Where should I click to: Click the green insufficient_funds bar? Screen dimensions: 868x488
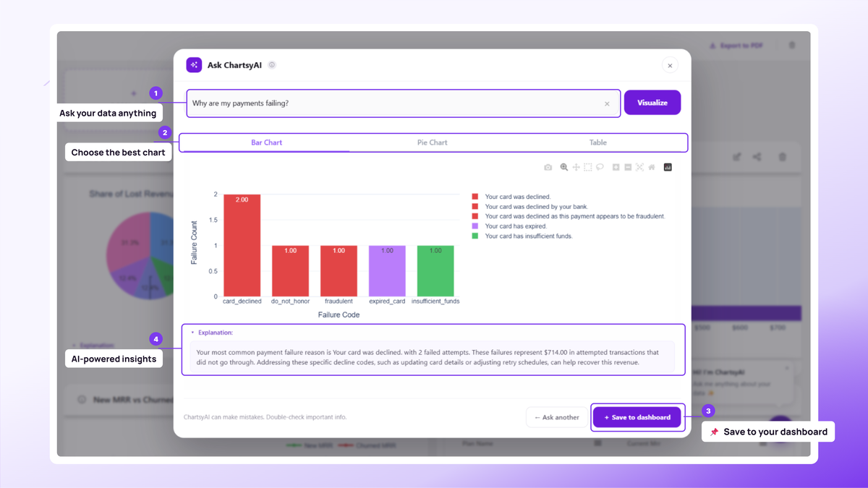click(435, 271)
